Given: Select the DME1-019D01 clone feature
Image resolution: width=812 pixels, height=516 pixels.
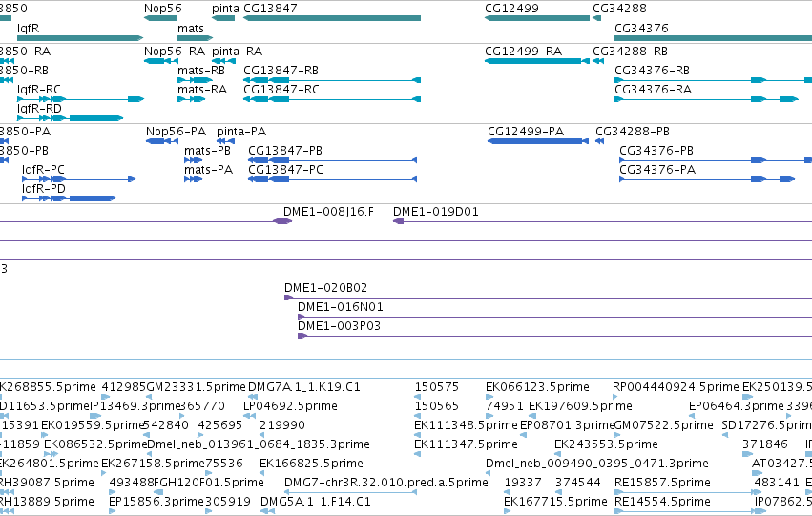Looking at the screenshot, I should tap(602, 221).
